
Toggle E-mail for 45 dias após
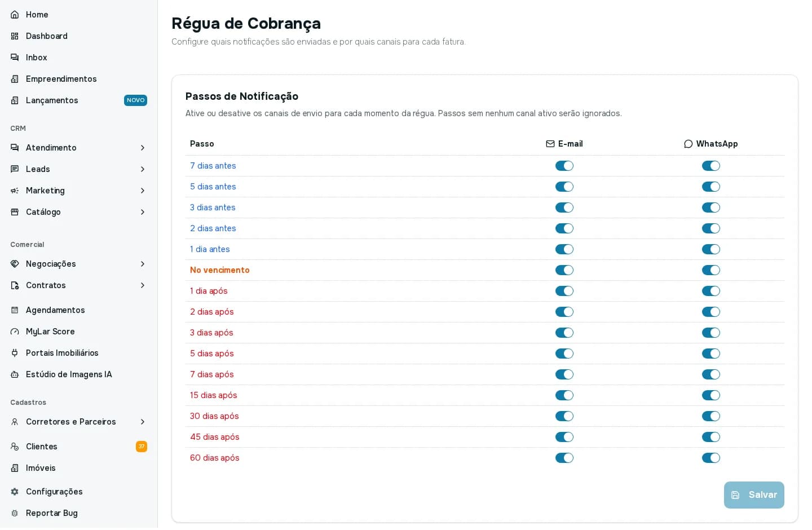click(564, 437)
